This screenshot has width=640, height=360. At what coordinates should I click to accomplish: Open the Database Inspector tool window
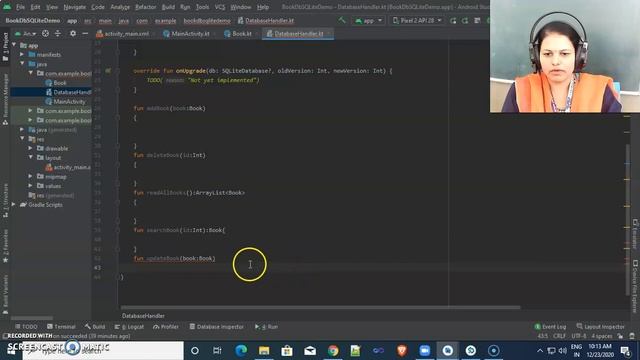point(217,327)
